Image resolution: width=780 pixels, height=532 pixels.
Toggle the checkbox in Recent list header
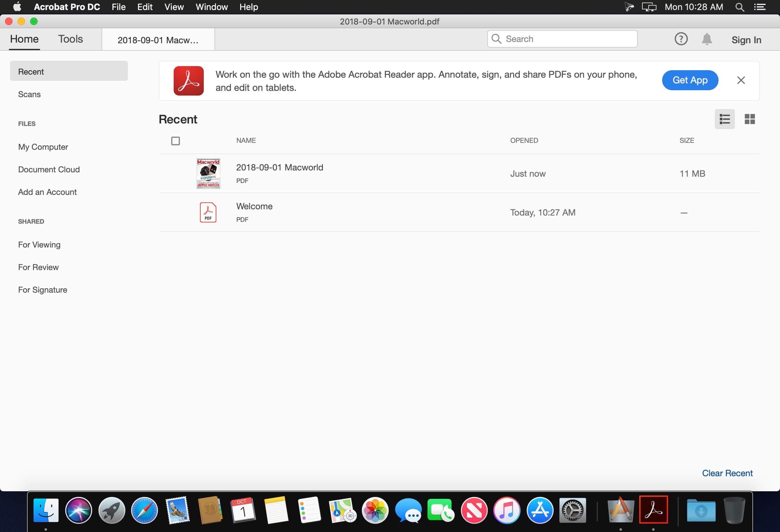[176, 140]
